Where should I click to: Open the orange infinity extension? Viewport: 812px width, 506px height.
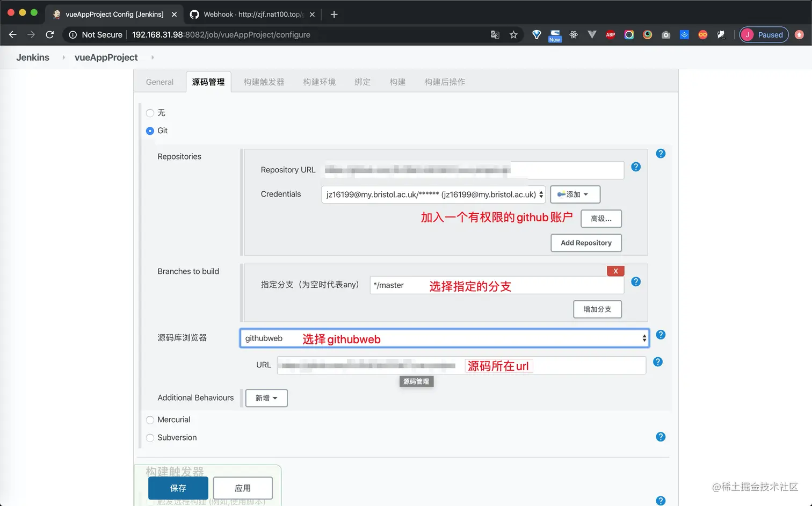[x=702, y=35]
